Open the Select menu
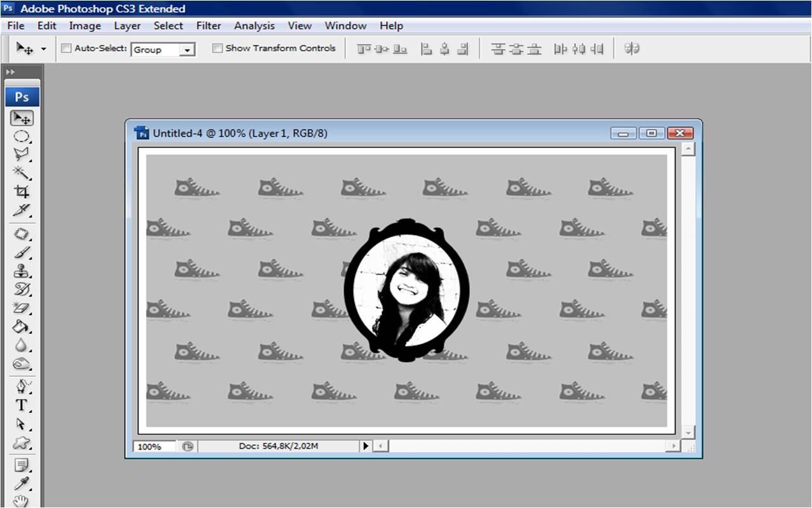The width and height of the screenshot is (812, 508). coord(168,25)
